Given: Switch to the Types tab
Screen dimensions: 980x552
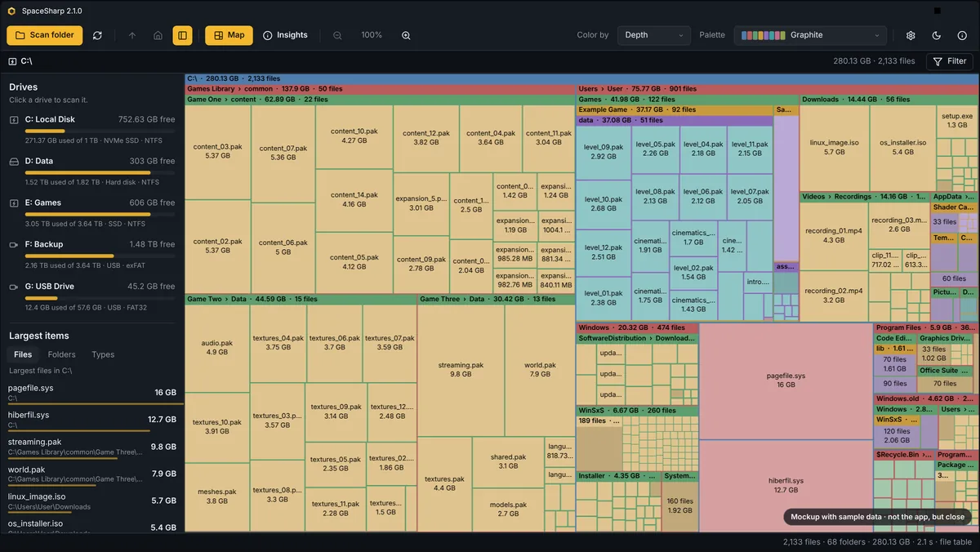Looking at the screenshot, I should coord(103,354).
